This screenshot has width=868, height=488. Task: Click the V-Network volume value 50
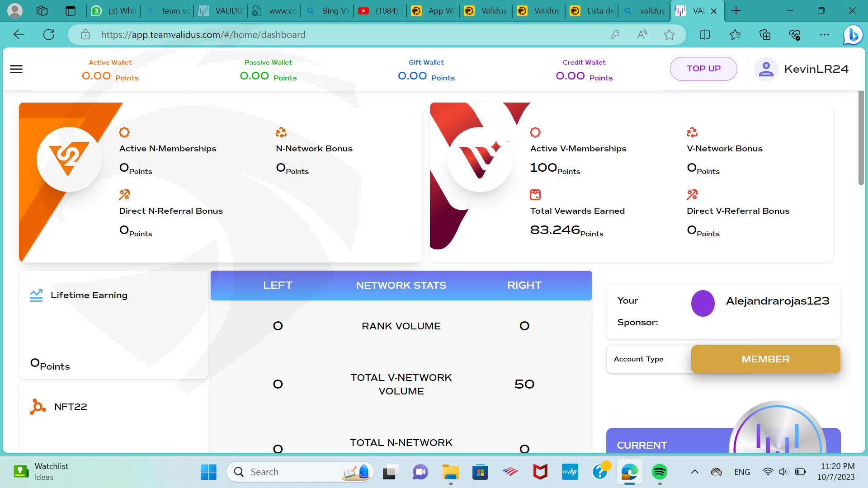tap(524, 384)
